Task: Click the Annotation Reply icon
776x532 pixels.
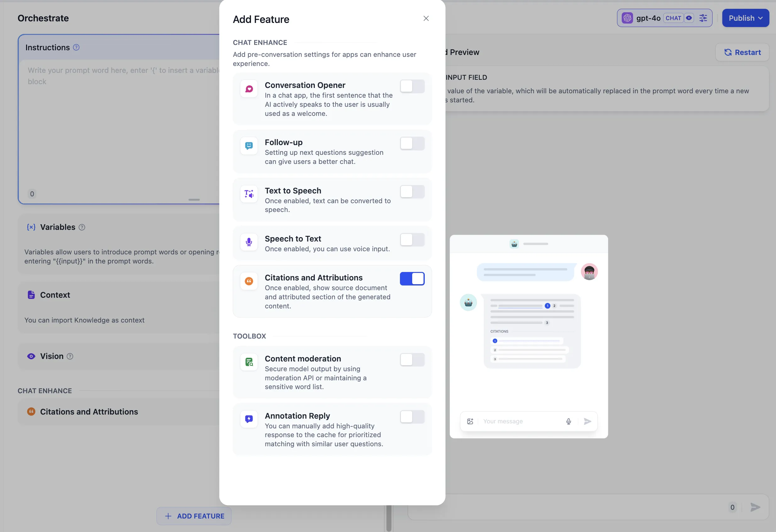Action: tap(249, 419)
